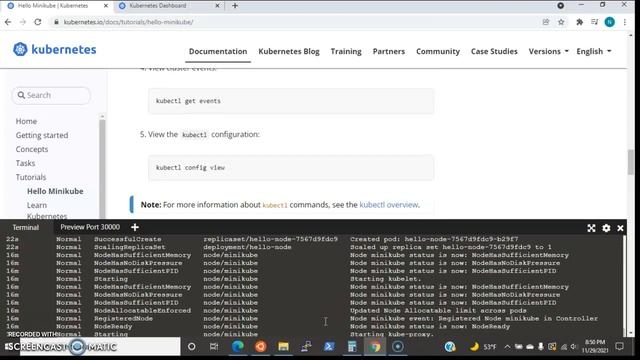Show hidden system tray icons
The image size is (640, 360).
coord(507,347)
